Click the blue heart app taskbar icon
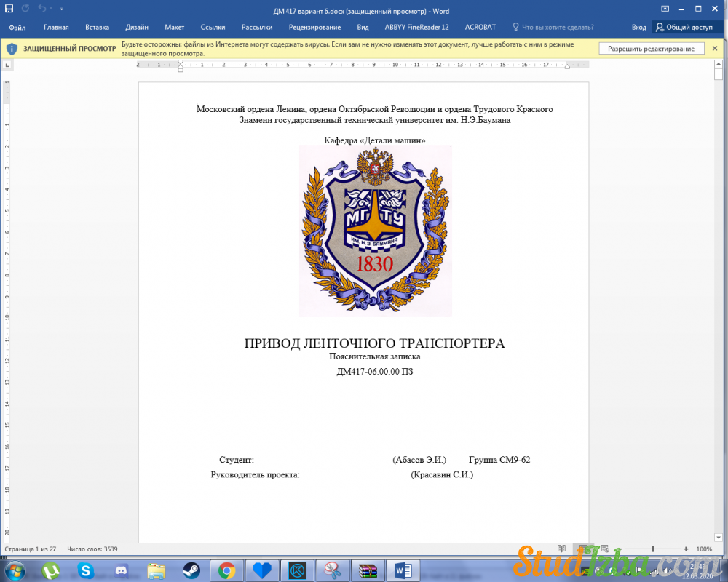The width and height of the screenshot is (728, 582). pos(262,570)
